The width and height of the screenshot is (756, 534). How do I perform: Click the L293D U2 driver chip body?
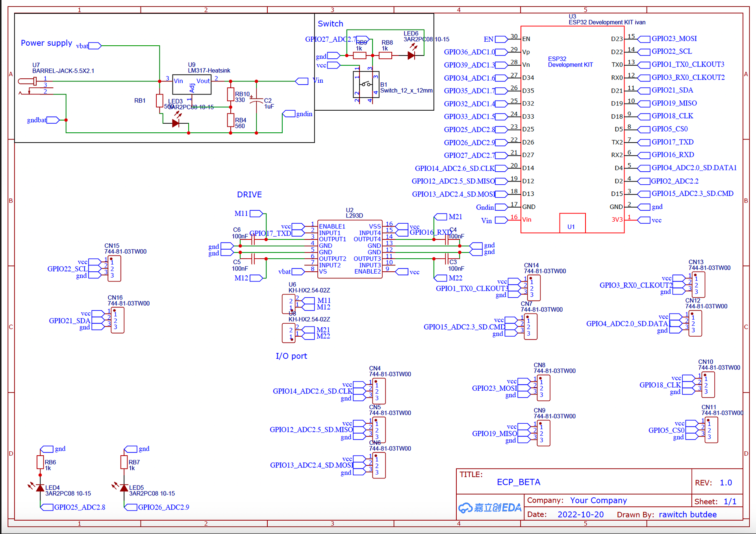tap(350, 249)
